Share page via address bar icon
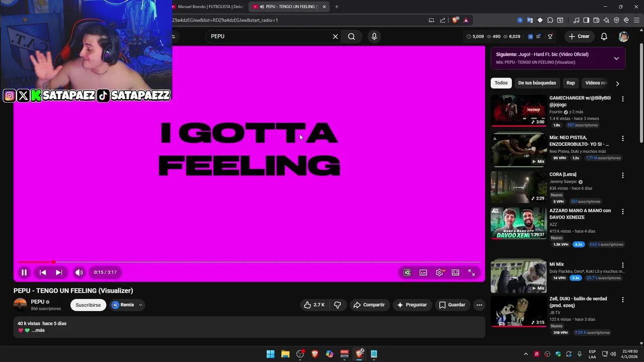644x362 pixels. (443, 20)
